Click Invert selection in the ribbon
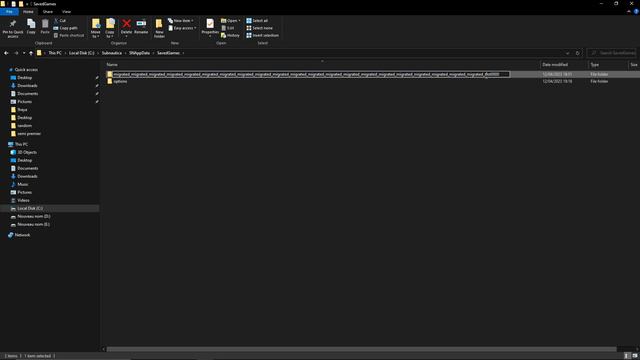Screen dimensions: 640x360 pyautogui.click(x=262, y=36)
